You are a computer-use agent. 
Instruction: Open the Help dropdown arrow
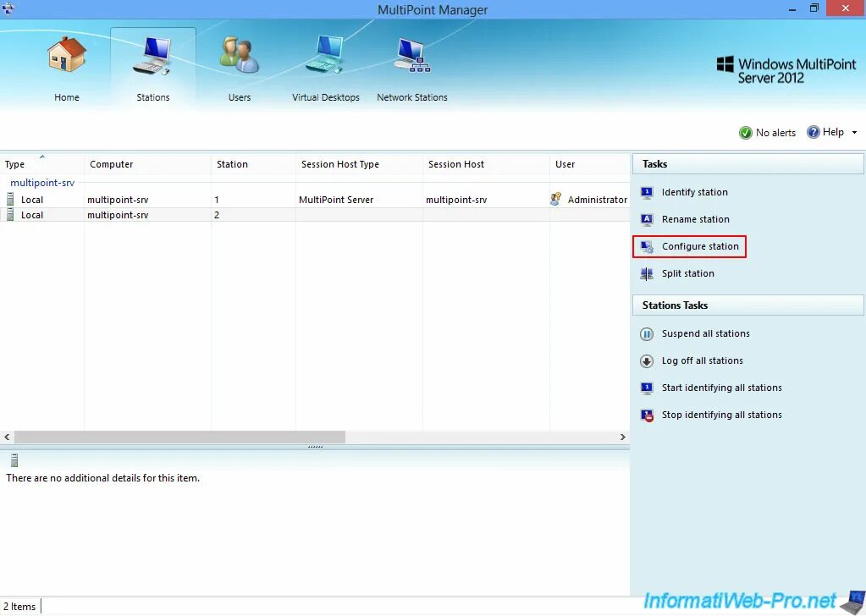coord(854,133)
